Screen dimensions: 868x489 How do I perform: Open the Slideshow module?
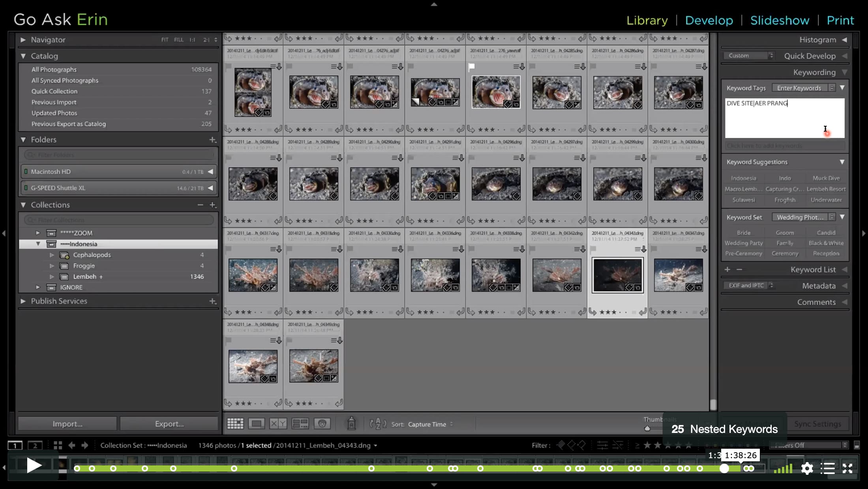point(780,20)
